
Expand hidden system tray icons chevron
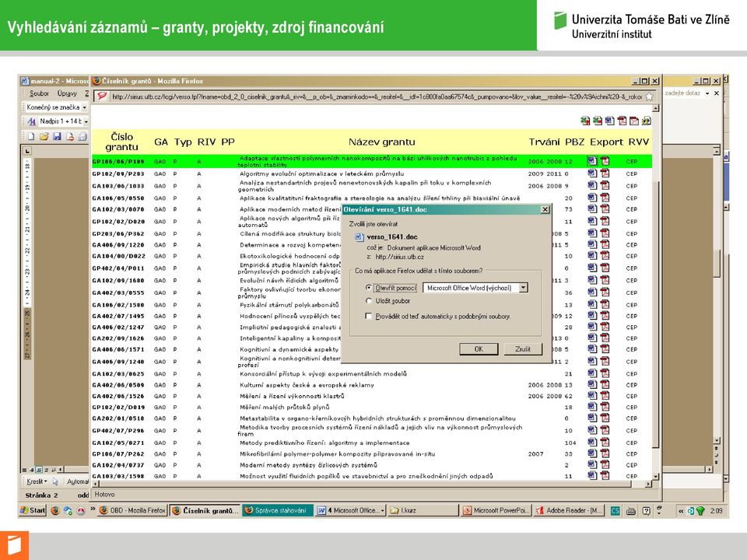tap(682, 510)
